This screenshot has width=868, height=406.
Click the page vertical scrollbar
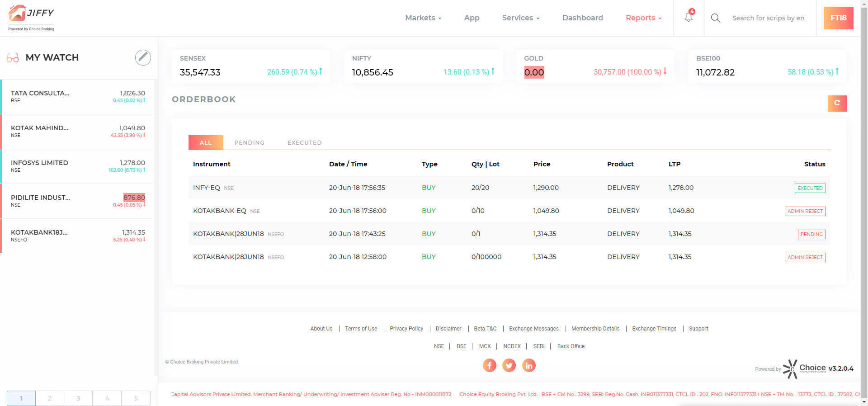pos(864,203)
